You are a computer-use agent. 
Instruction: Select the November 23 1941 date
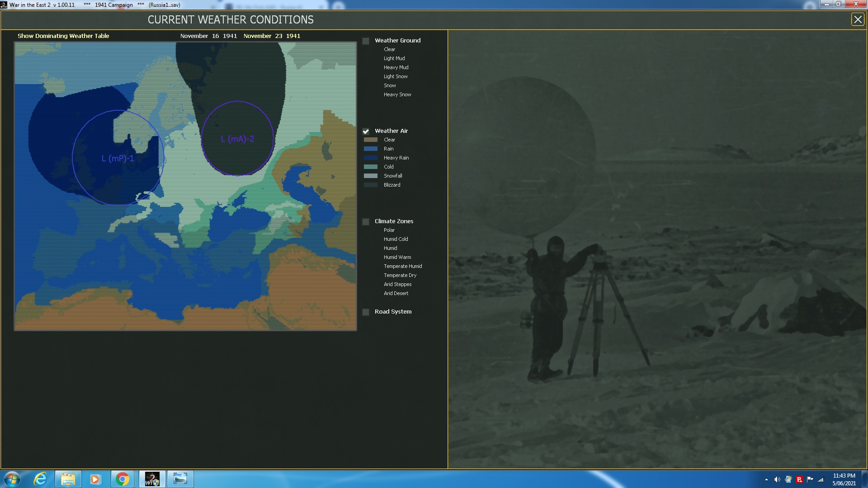[272, 36]
